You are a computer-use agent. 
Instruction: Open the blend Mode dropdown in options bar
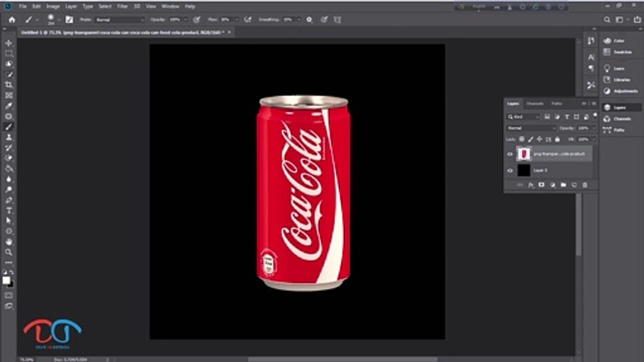point(120,20)
